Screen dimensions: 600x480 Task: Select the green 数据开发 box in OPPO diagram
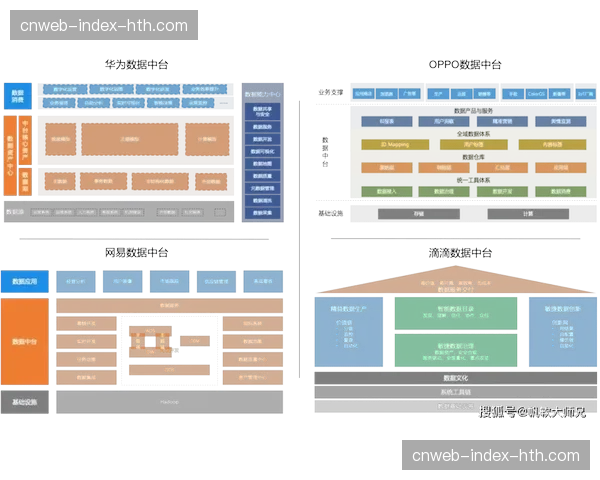502,191
